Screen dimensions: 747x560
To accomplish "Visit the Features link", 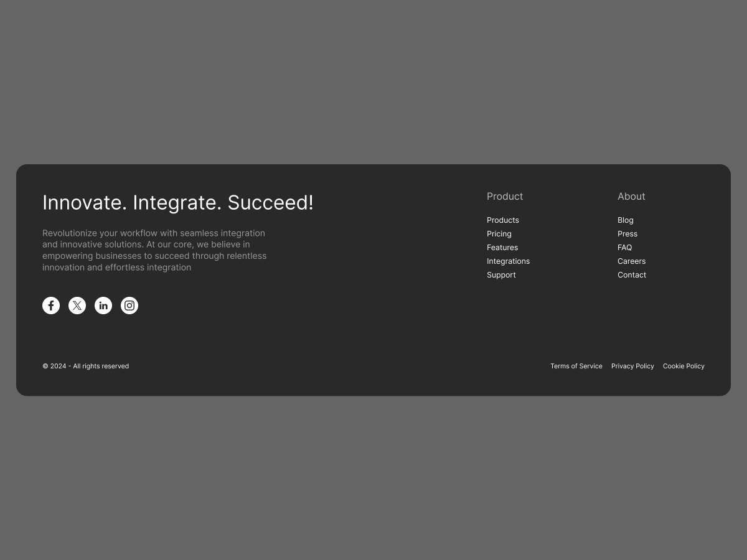I will 502,248.
